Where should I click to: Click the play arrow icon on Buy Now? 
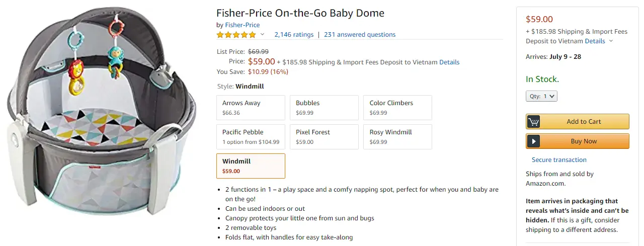(533, 141)
